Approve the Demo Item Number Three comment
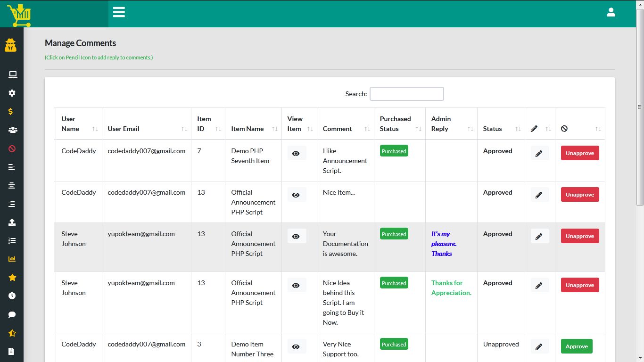The height and width of the screenshot is (362, 644). click(576, 346)
